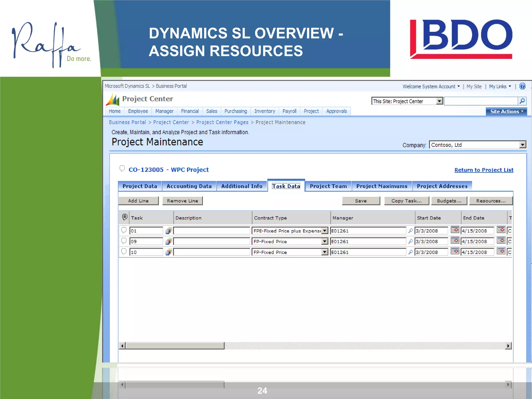
Task: Click the search magnifier button
Action: point(522,101)
